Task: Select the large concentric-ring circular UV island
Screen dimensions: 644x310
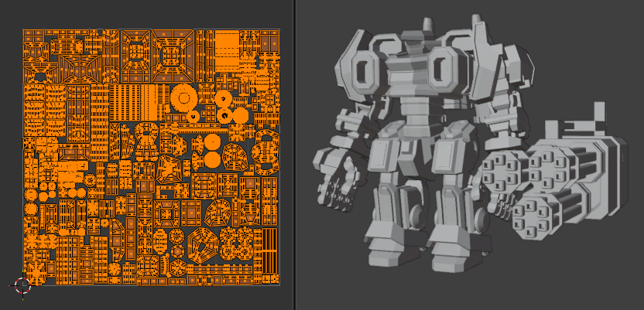Action: click(183, 98)
